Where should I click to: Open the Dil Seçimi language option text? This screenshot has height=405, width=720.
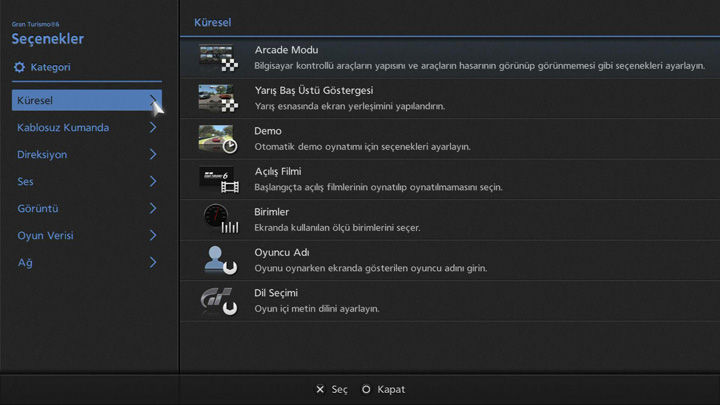click(x=277, y=293)
